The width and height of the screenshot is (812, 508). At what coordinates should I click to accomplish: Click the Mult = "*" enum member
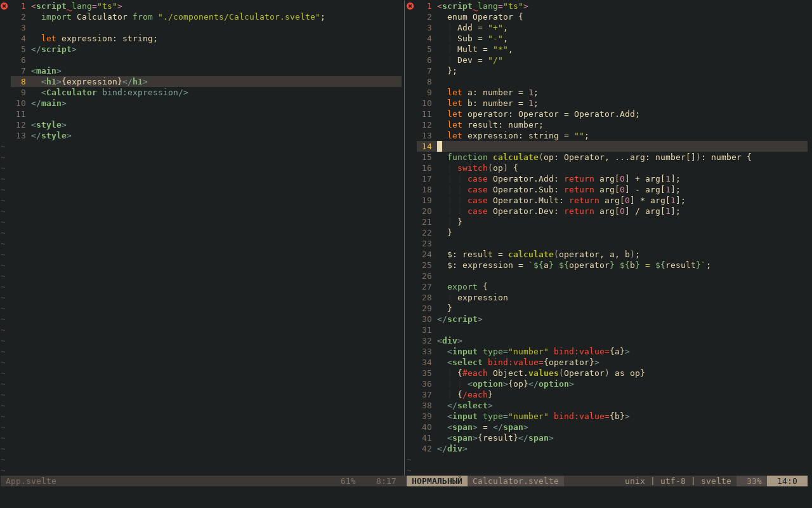(485, 49)
